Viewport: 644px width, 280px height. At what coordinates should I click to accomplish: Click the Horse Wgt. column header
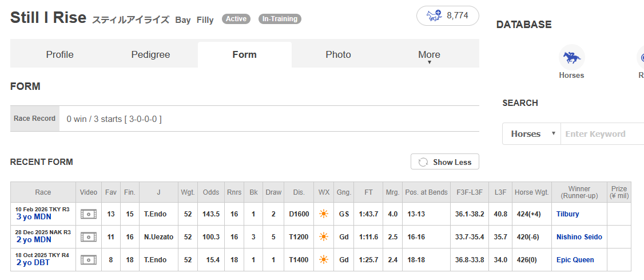pos(531,192)
